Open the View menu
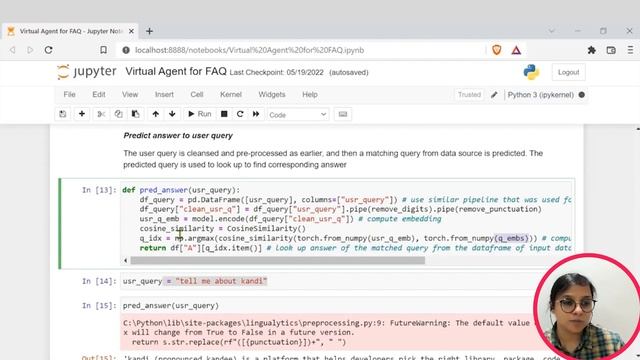Viewport: 640px width, 360px height. click(130, 94)
